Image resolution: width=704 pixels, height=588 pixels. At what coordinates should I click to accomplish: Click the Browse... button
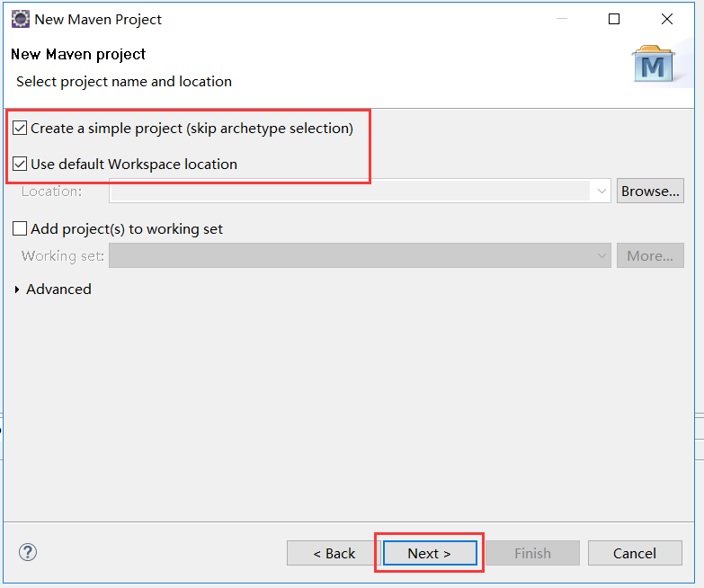(x=650, y=191)
